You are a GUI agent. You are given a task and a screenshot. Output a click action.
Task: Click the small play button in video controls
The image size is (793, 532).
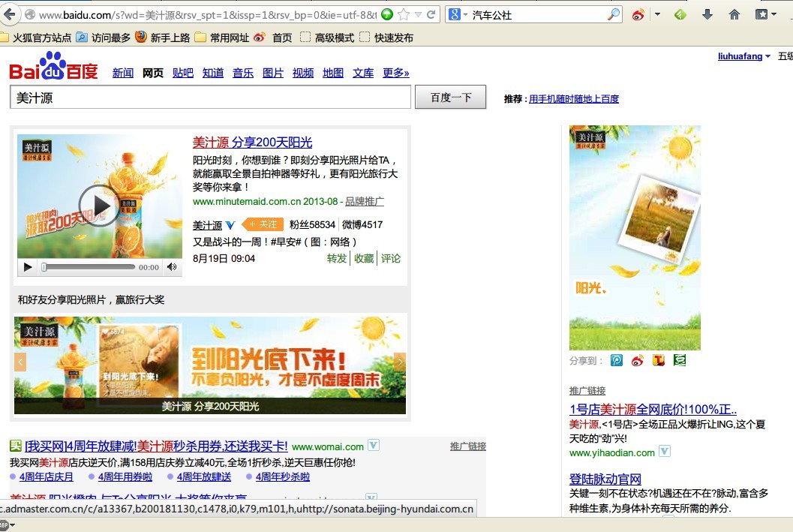coord(28,267)
